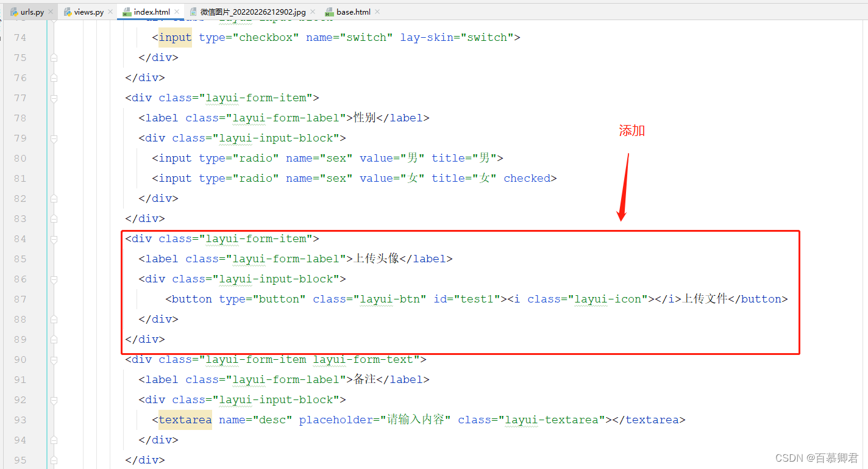
Task: Switch to the urls.py tab
Action: tap(27, 12)
